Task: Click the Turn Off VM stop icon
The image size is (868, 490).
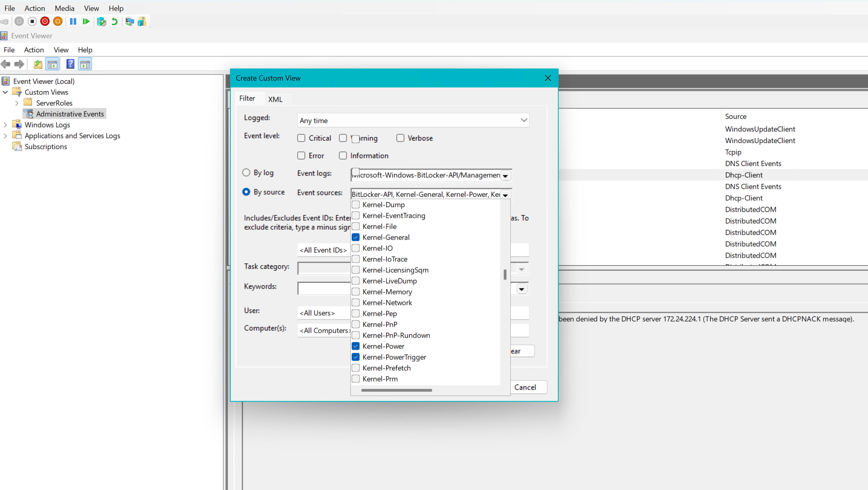Action: click(32, 21)
